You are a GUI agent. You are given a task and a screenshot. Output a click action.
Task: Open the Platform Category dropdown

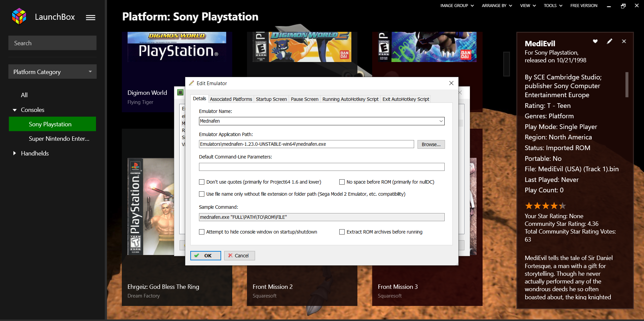[x=52, y=72]
